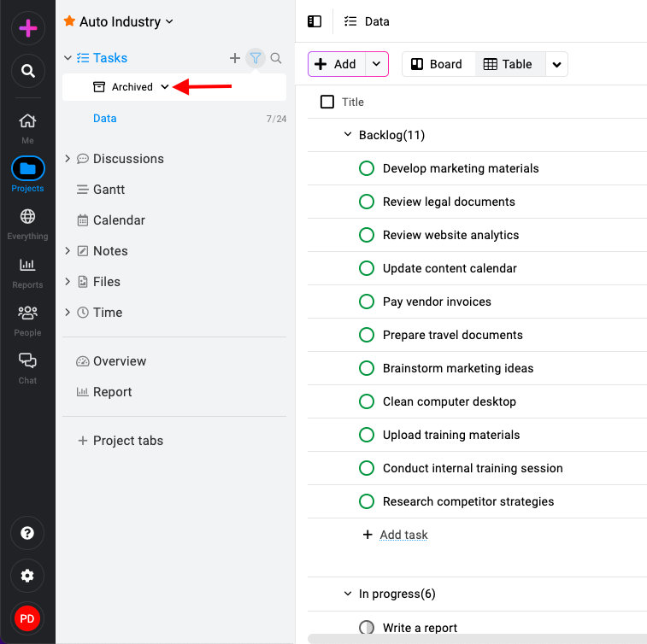Open the Chat section
Image resolution: width=647 pixels, height=644 pixels.
pos(27,368)
